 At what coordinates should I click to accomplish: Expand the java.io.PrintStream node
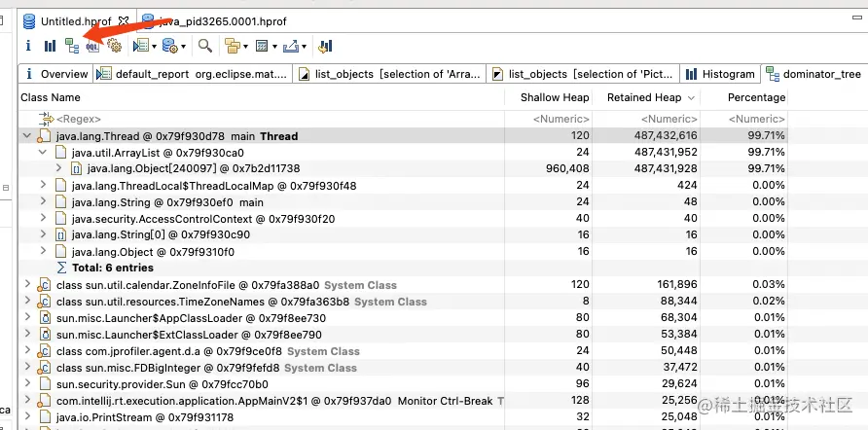pyautogui.click(x=27, y=416)
